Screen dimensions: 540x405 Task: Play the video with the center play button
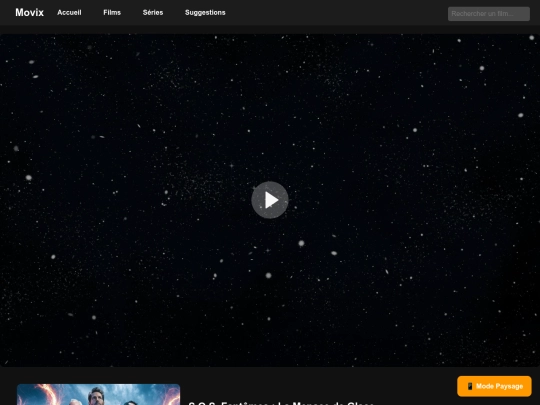click(x=270, y=200)
